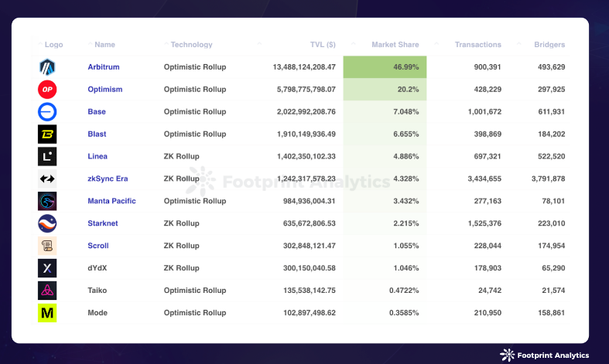609x364 pixels.
Task: Click the zkSync Era arrows logo
Action: pyautogui.click(x=47, y=179)
